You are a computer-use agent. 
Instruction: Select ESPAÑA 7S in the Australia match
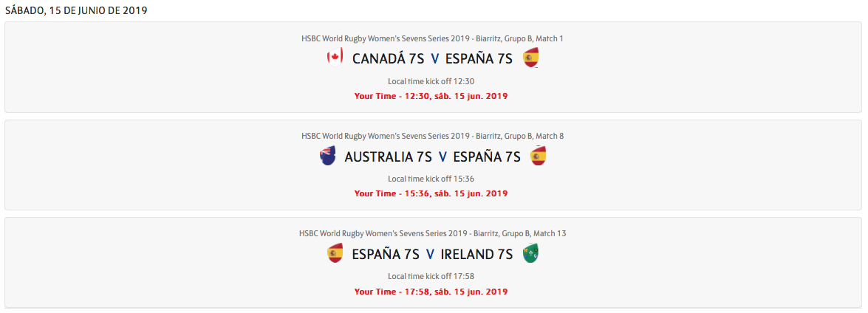[x=487, y=156]
